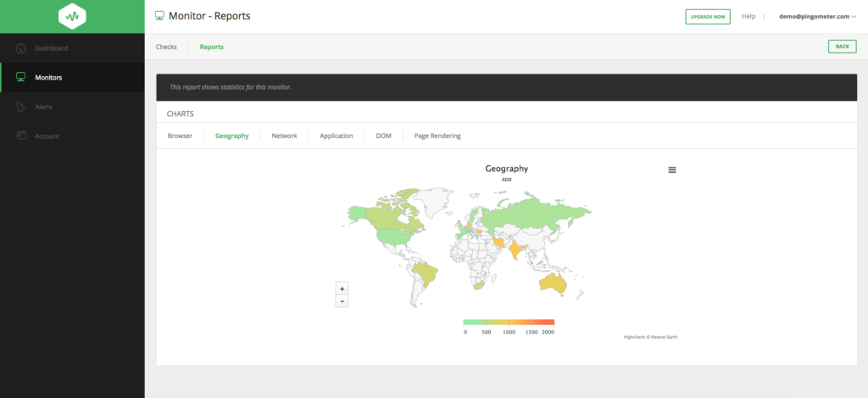Click the Account card icon in sidebar

point(21,135)
